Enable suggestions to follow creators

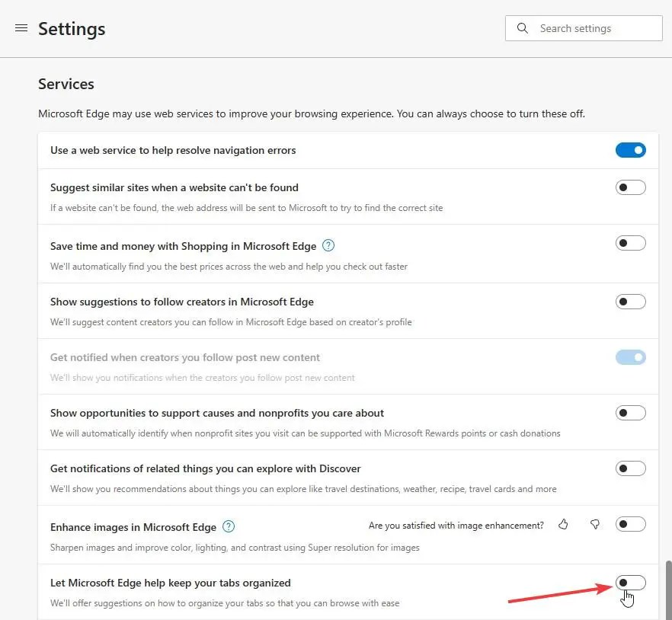tap(630, 302)
